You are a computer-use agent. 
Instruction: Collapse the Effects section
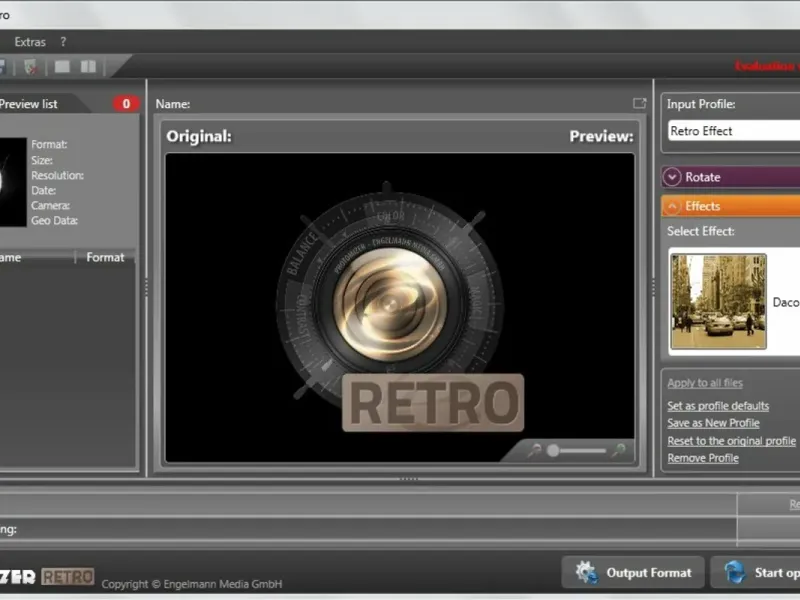pos(731,206)
